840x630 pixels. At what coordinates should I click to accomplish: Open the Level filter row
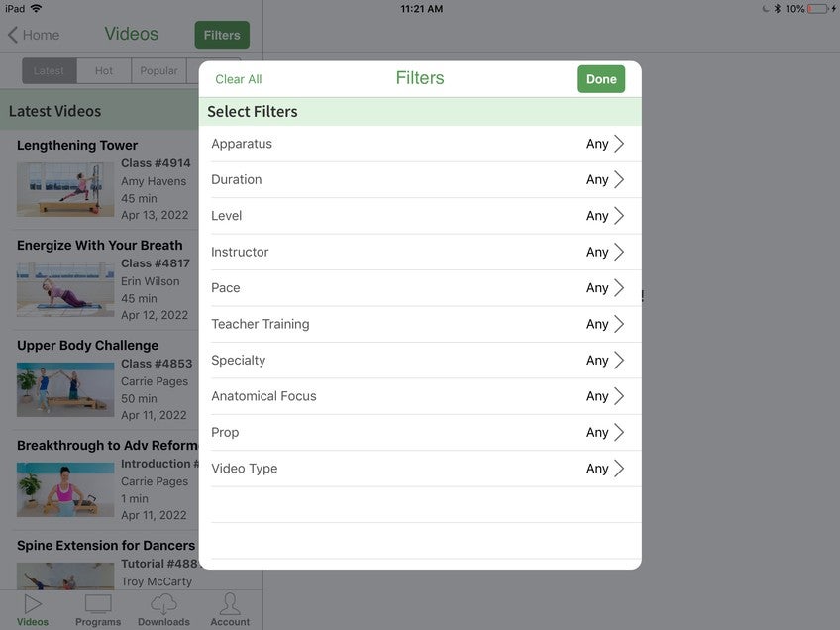(x=419, y=216)
